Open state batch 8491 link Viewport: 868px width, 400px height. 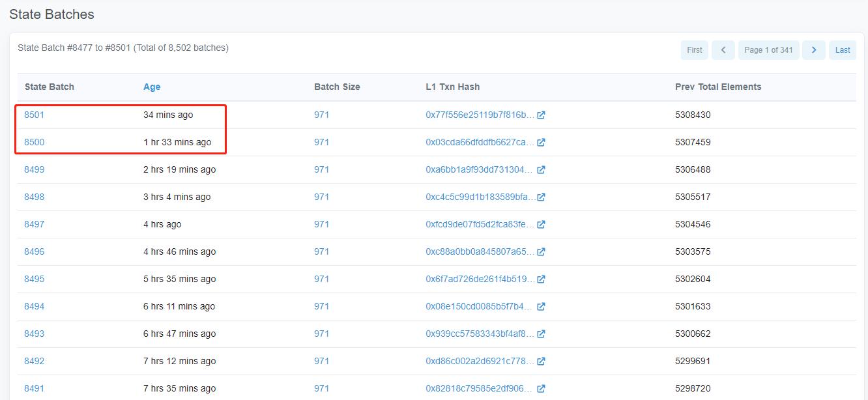click(34, 388)
